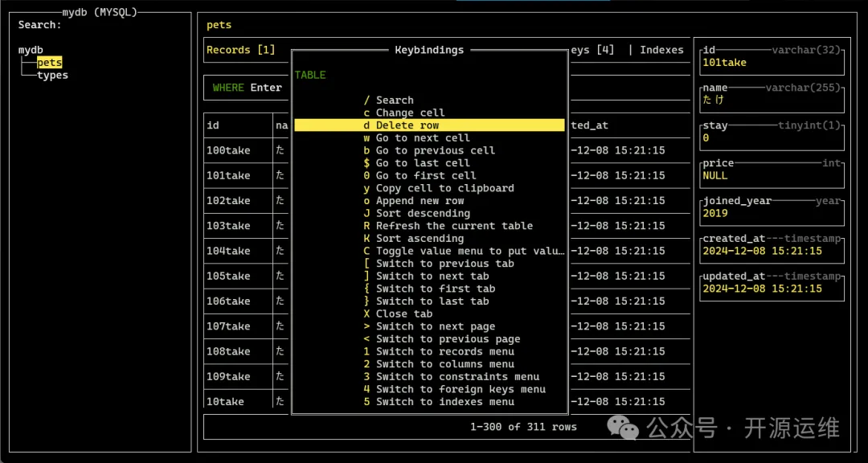Select the types table in tree
This screenshot has height=463, width=868.
[52, 76]
